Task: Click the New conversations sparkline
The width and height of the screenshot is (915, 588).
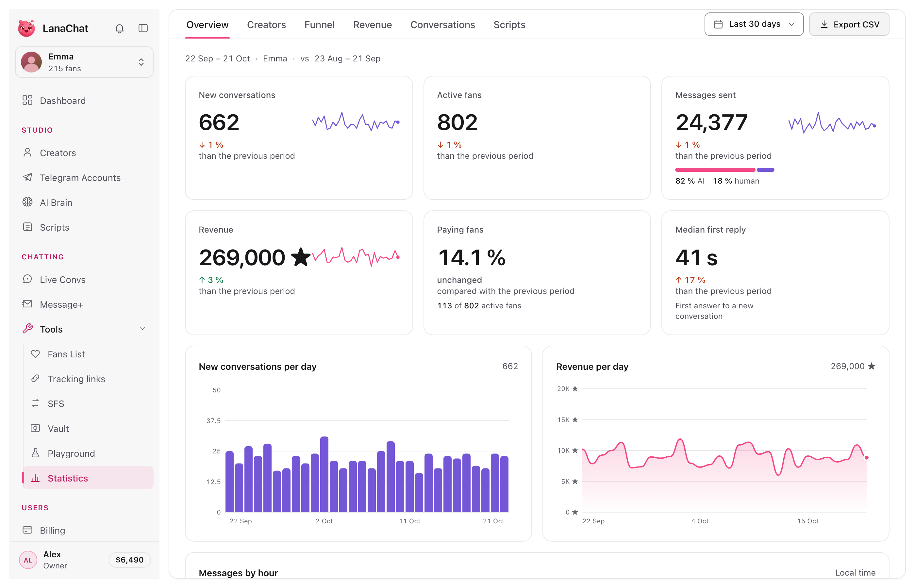Action: coord(356,122)
